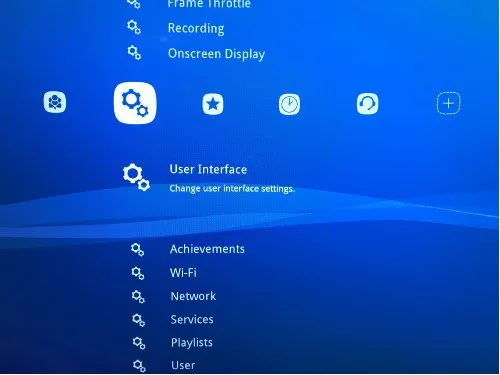Screen dimensions: 500x375
Task: Click the gear icon beside User
Action: click(139, 366)
